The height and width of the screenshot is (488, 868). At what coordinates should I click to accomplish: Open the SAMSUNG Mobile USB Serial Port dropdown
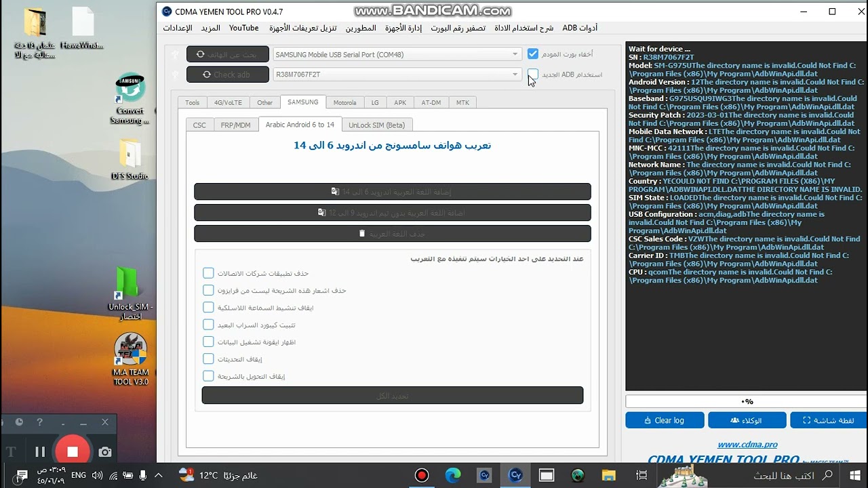tap(397, 54)
